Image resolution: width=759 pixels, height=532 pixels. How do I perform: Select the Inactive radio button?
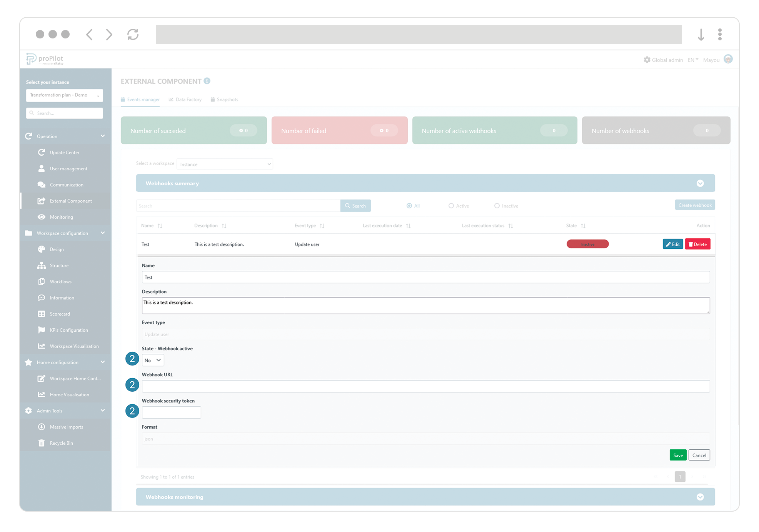497,206
